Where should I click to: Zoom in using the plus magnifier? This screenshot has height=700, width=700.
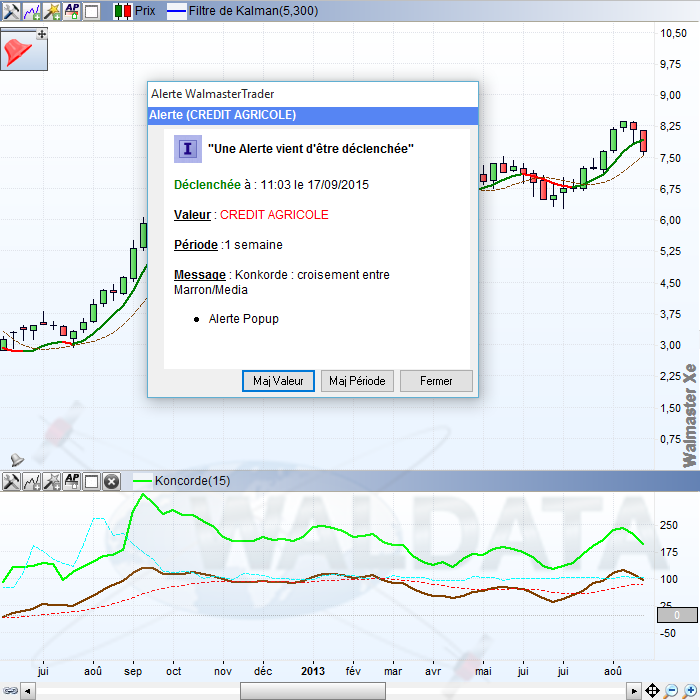coord(690,691)
